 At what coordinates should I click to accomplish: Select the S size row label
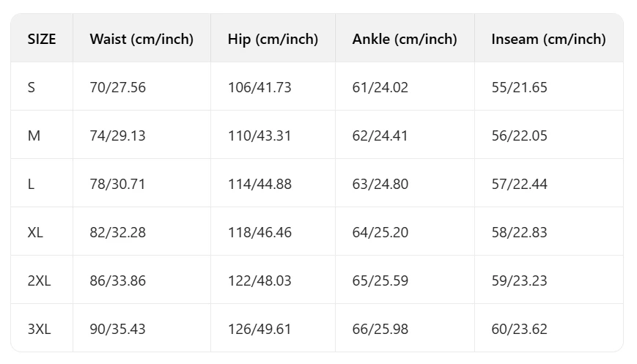click(32, 87)
